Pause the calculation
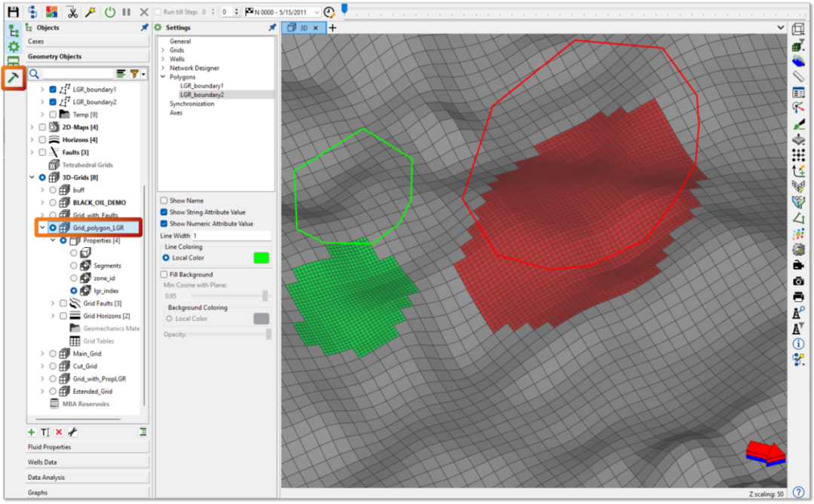 [126, 11]
